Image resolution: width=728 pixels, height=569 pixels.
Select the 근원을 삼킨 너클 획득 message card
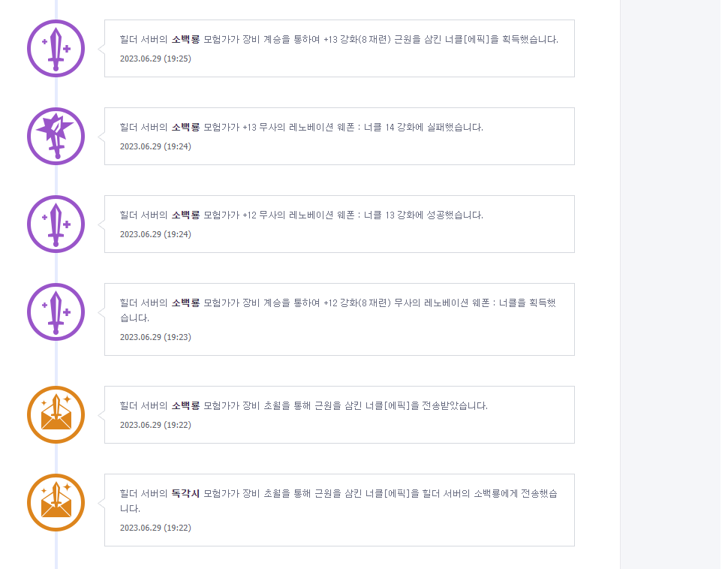tap(339, 48)
